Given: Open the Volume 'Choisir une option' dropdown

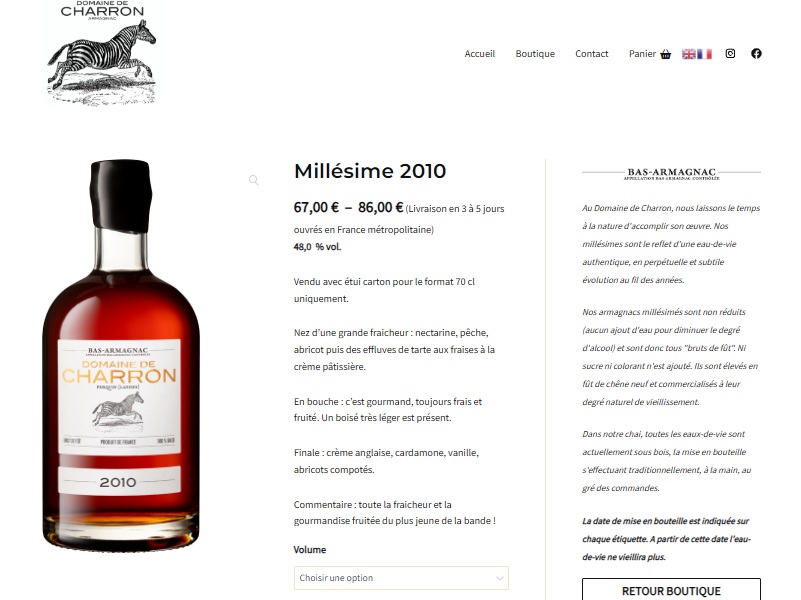Looking at the screenshot, I should 401,578.
